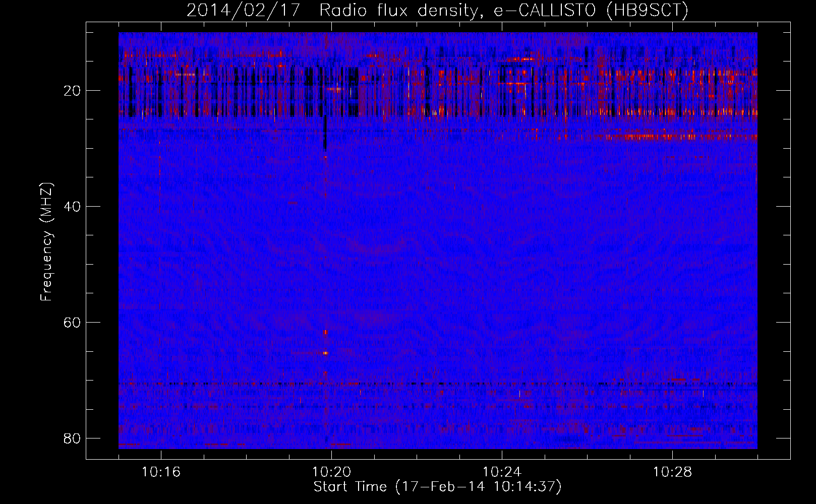Click the "Start Time (17-Feb-14 10:14:37)" label

pos(438,487)
